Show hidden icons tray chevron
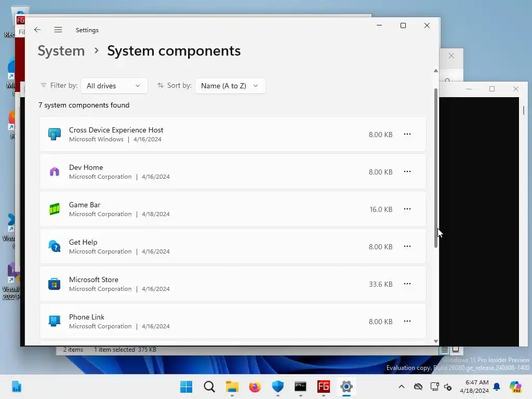Viewport: 532px width, 399px height. [x=402, y=387]
